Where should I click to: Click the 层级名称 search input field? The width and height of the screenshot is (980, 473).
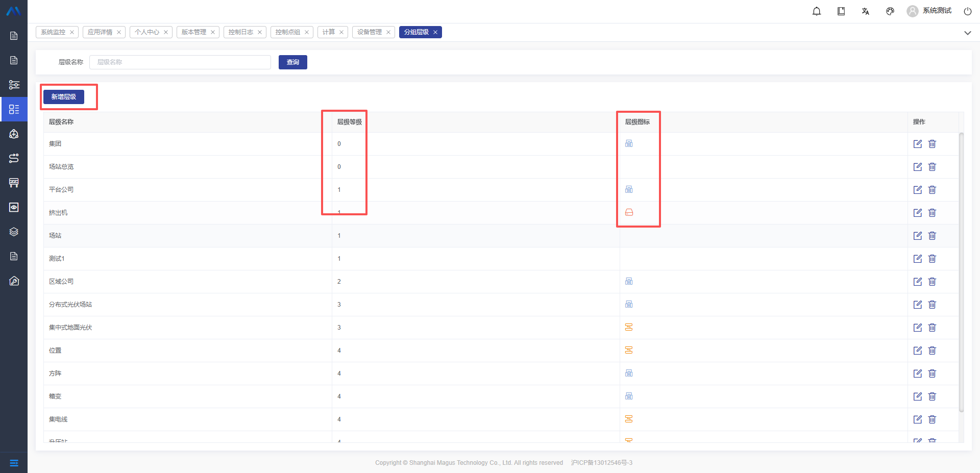tap(180, 62)
